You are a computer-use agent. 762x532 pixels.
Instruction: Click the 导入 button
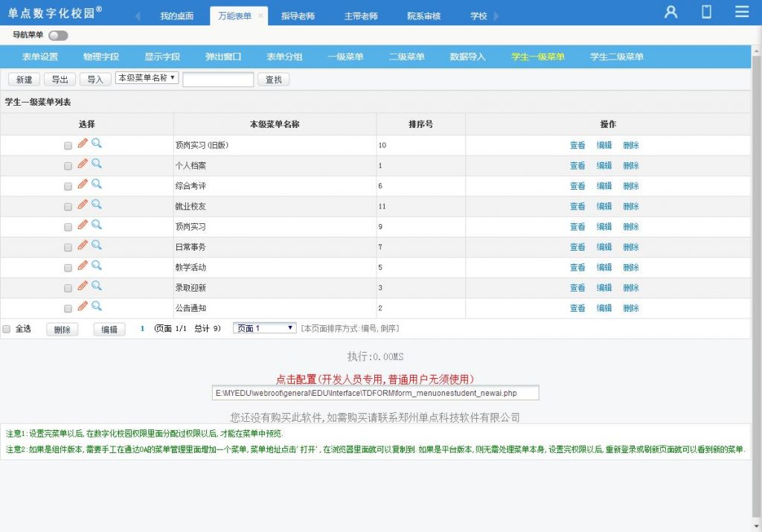(x=95, y=79)
